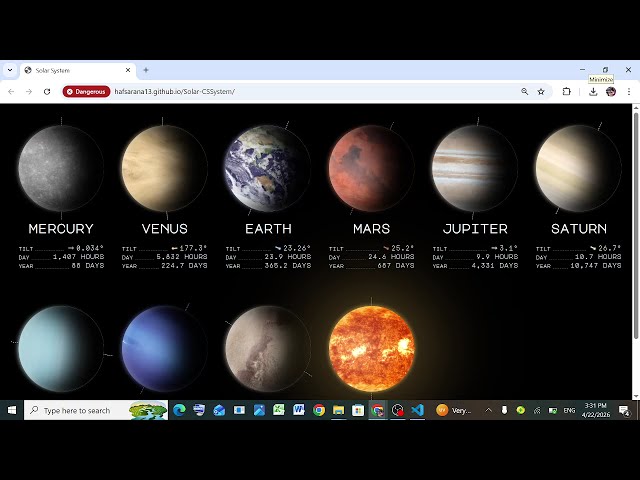Click the Saturn planet image
Viewport: 640px width, 480px height.
click(x=578, y=168)
